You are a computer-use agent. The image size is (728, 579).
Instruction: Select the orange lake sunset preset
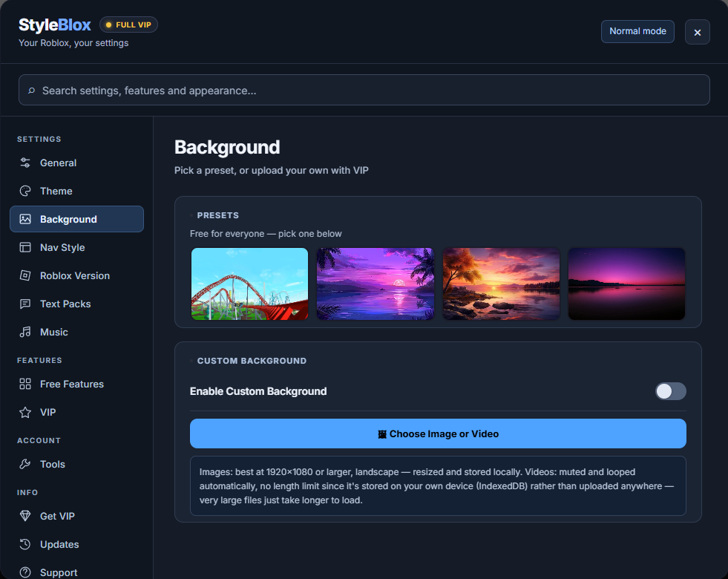pos(501,284)
